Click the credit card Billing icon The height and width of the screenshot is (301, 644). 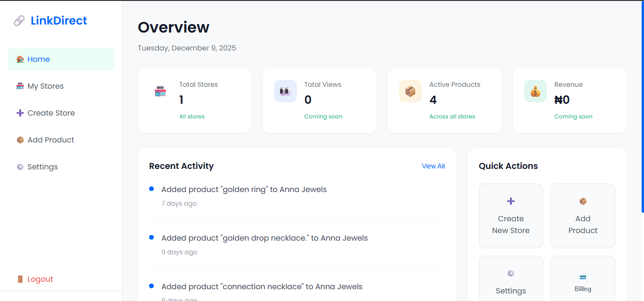[583, 277]
